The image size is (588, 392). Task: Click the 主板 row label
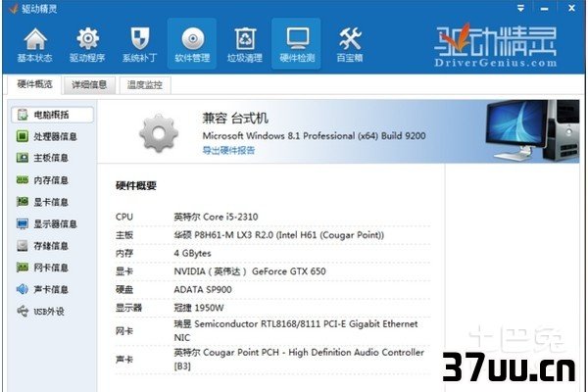point(124,235)
